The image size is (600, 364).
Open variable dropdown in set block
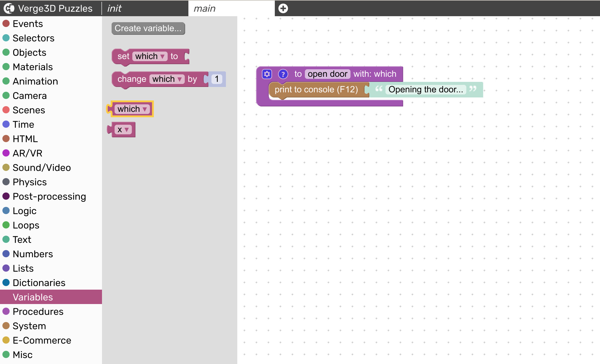pyautogui.click(x=162, y=56)
